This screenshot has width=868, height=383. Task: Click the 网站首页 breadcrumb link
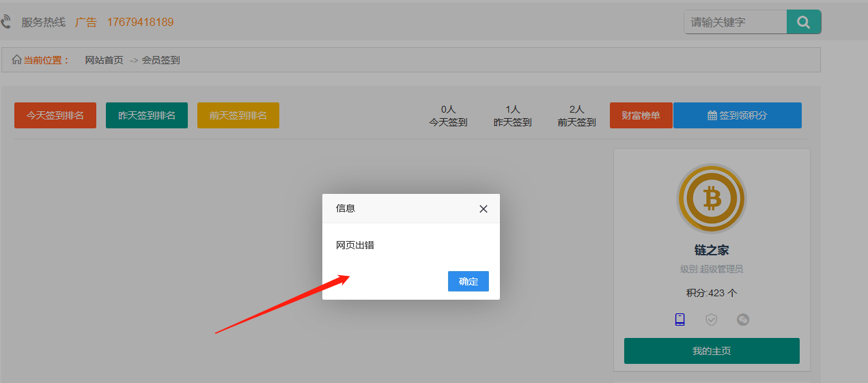(x=104, y=60)
